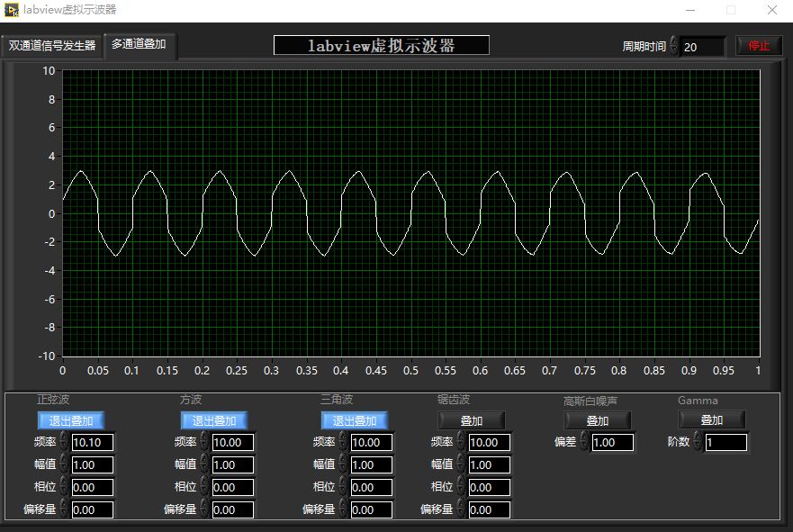The height and width of the screenshot is (532, 793).
Task: Toggle the 方波 退出叠加 button
Action: (214, 420)
